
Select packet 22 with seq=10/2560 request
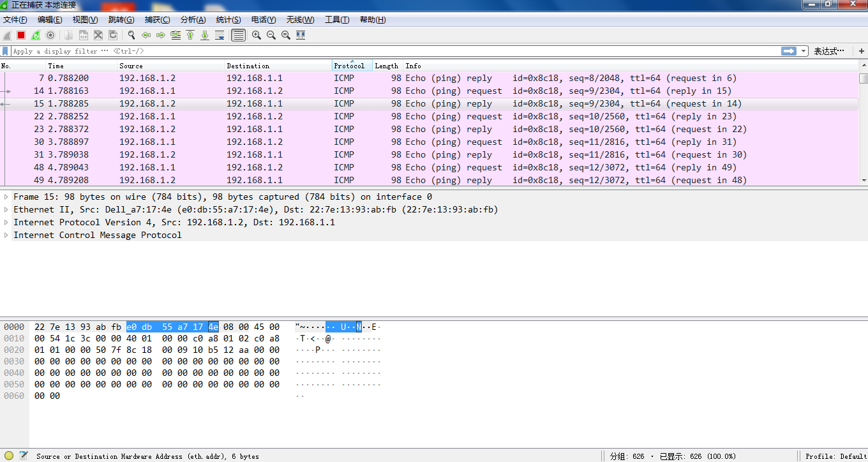pos(429,117)
